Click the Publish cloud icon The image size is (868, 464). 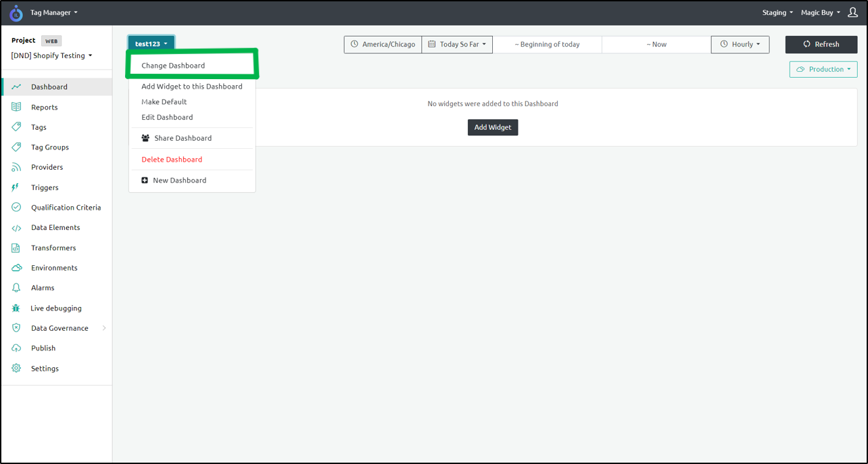(x=16, y=348)
